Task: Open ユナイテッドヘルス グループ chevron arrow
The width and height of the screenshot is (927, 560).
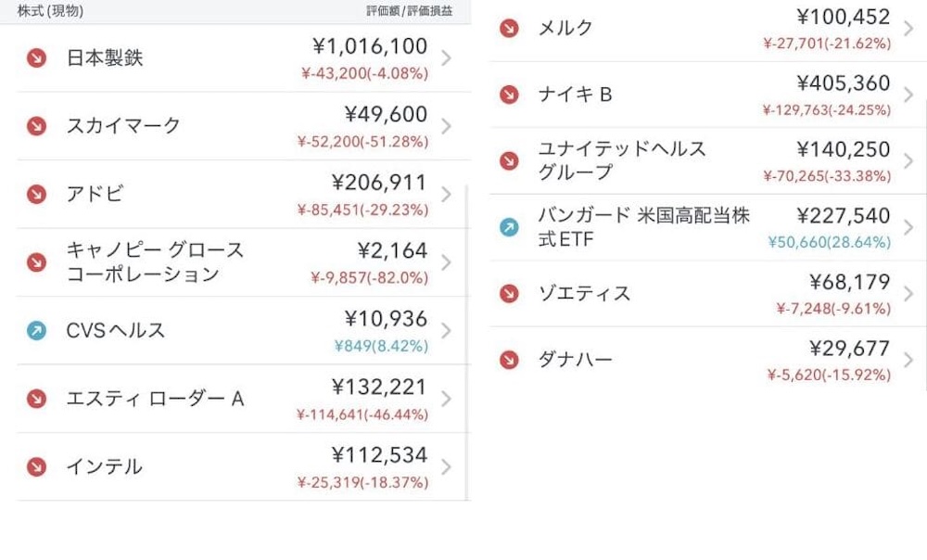Action: (908, 161)
